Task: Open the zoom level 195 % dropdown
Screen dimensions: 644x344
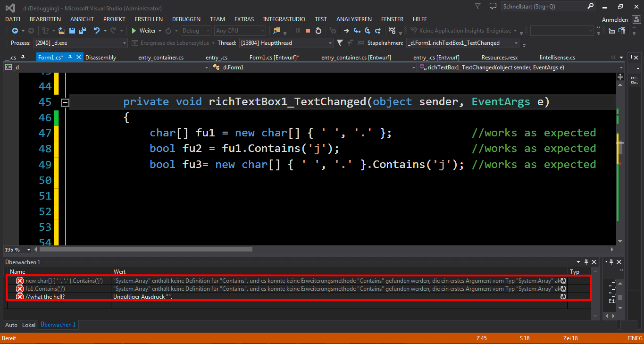Action: 28,250
